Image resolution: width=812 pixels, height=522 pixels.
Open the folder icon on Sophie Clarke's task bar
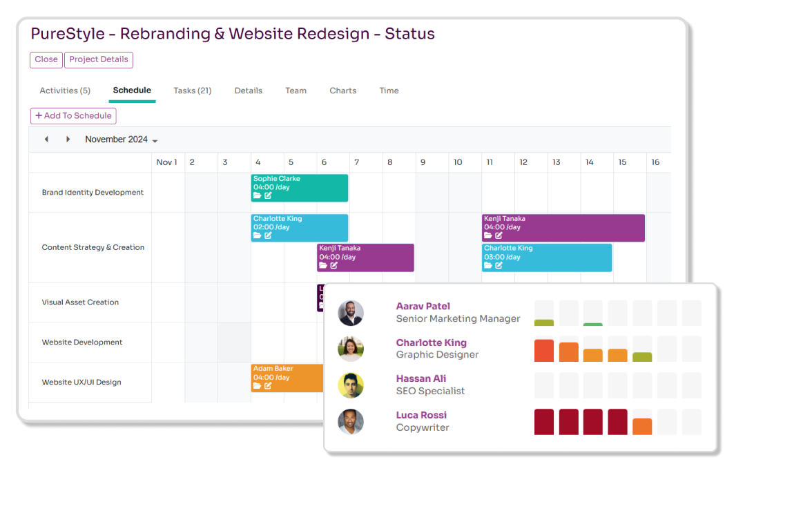[x=258, y=196]
